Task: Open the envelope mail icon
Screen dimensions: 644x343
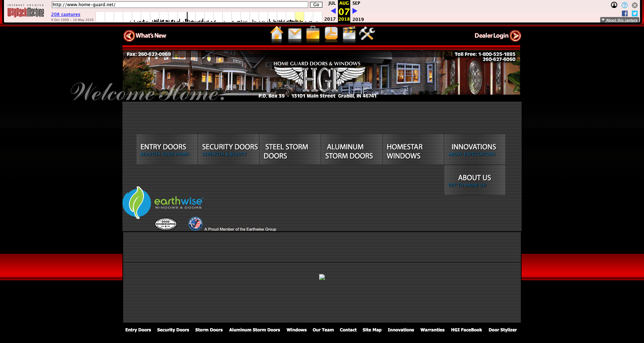Action: pyautogui.click(x=295, y=34)
